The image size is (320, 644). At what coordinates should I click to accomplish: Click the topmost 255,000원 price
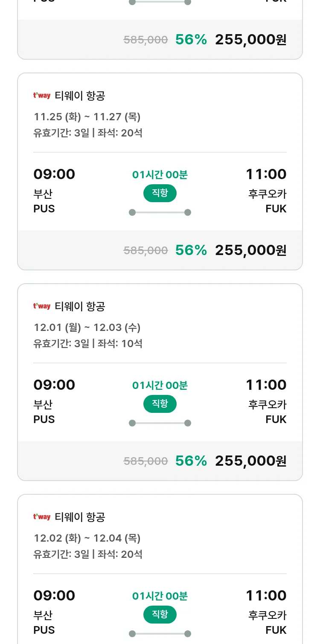click(x=250, y=40)
